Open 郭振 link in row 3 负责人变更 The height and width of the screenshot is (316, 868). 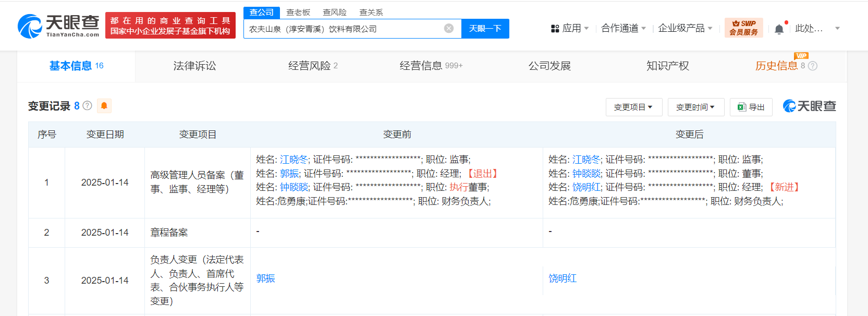coord(265,278)
